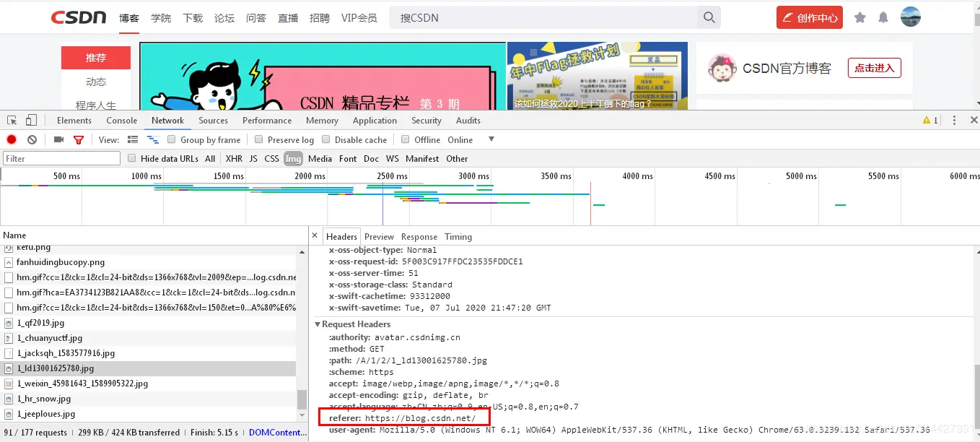Open the network request filter funnel

coord(79,139)
